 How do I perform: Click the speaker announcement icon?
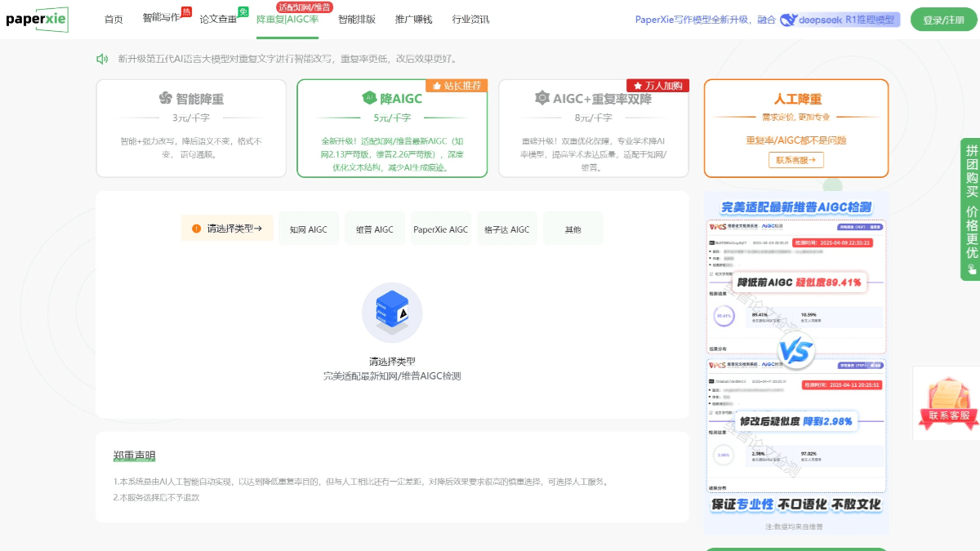[102, 59]
